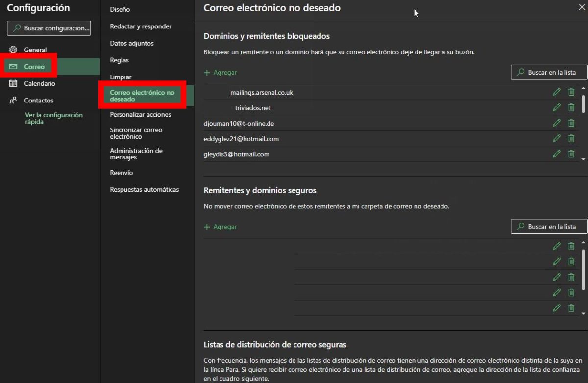Edit the first safe sender entry
Screen dimensions: 588x383
tap(556, 247)
